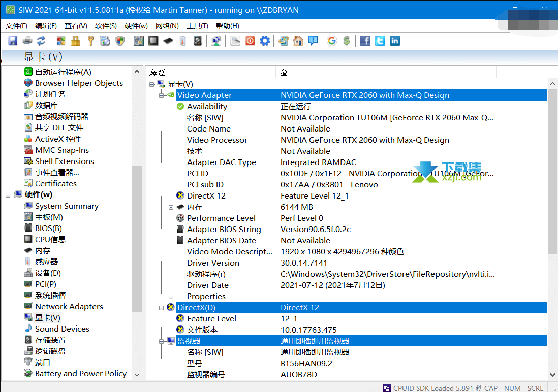The height and width of the screenshot is (392, 558).
Task: Click the blue gear settings toolbar icon
Action: click(x=265, y=41)
